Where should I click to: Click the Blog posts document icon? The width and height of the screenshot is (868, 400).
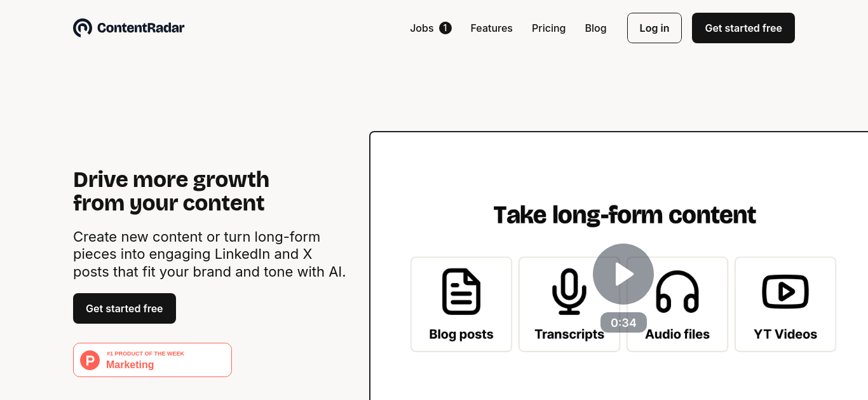pyautogui.click(x=461, y=291)
